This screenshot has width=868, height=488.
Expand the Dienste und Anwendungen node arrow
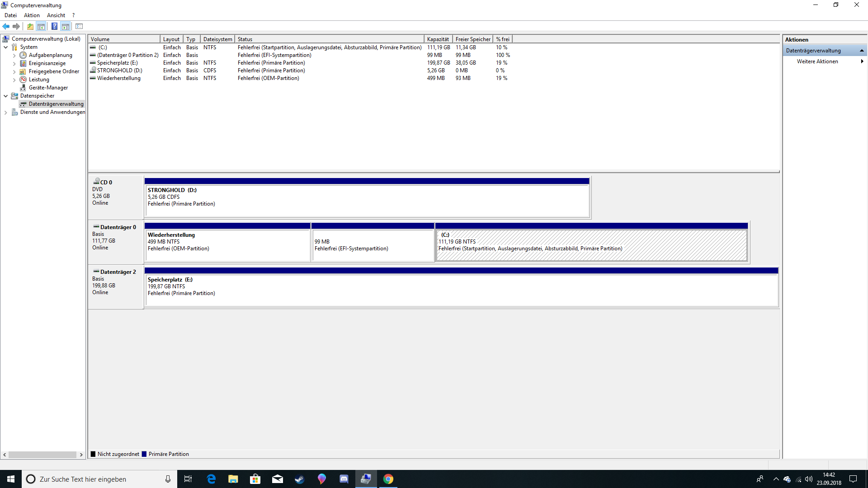click(5, 113)
